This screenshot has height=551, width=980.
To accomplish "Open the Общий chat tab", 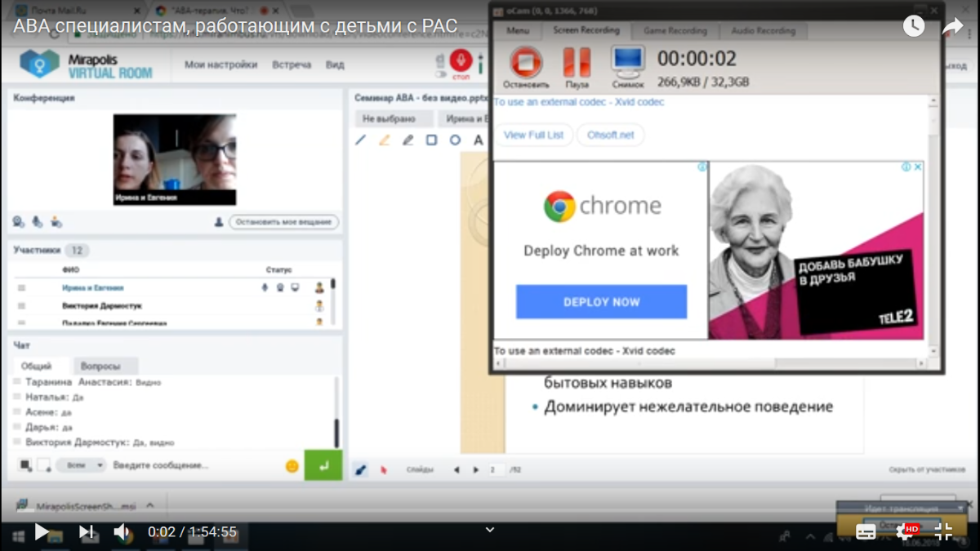I will pyautogui.click(x=37, y=367).
